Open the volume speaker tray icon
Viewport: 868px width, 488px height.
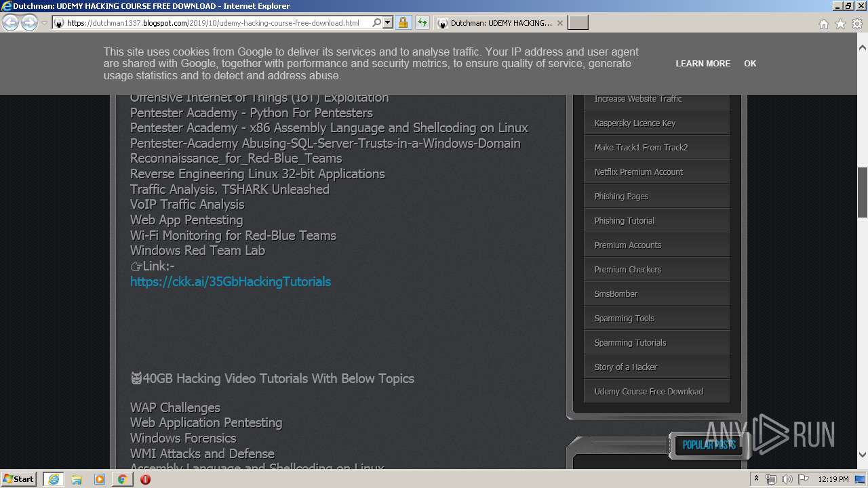[x=787, y=479]
